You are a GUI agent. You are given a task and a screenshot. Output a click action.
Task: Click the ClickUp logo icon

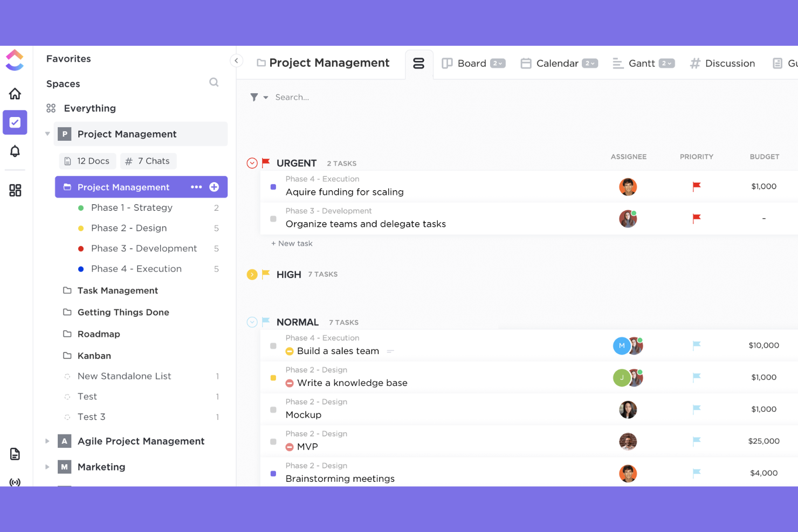click(15, 60)
